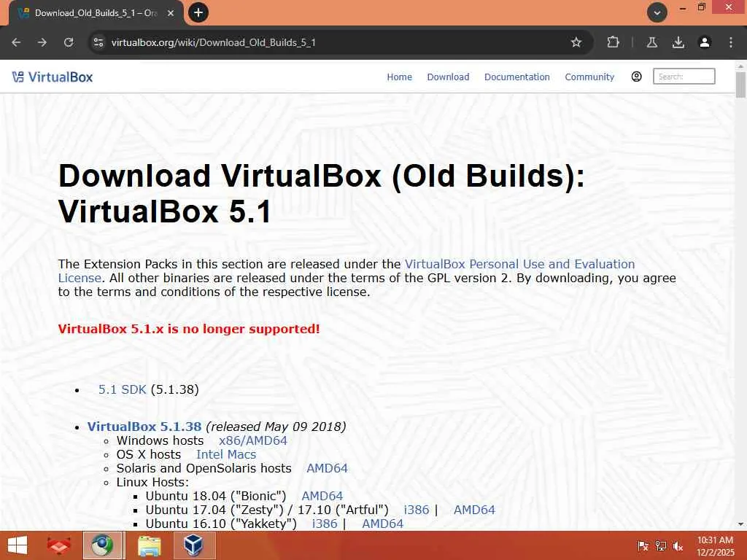Open the Home nav item
The height and width of the screenshot is (560, 747).
399,77
